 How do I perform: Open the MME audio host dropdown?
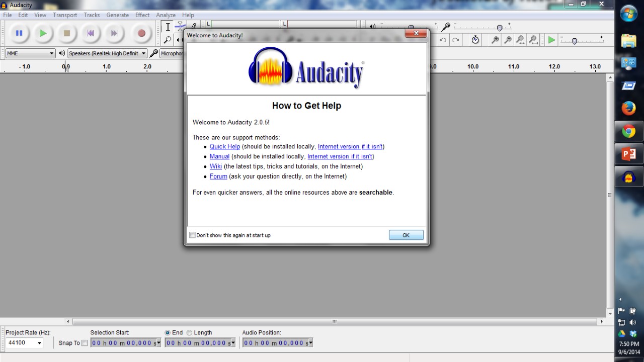(x=30, y=53)
